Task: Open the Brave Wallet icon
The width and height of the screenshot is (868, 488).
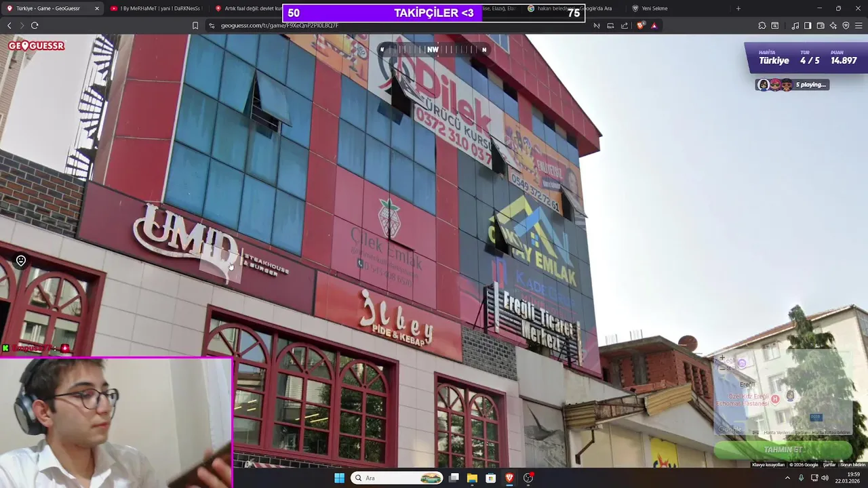Action: (821, 25)
